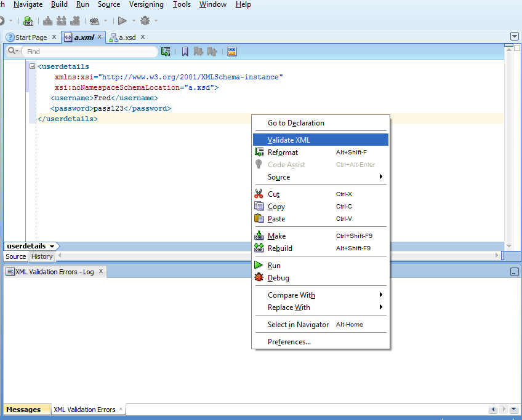Close the XML Validation Errors bottom tab
The width and height of the screenshot is (522, 420).
[x=121, y=409]
